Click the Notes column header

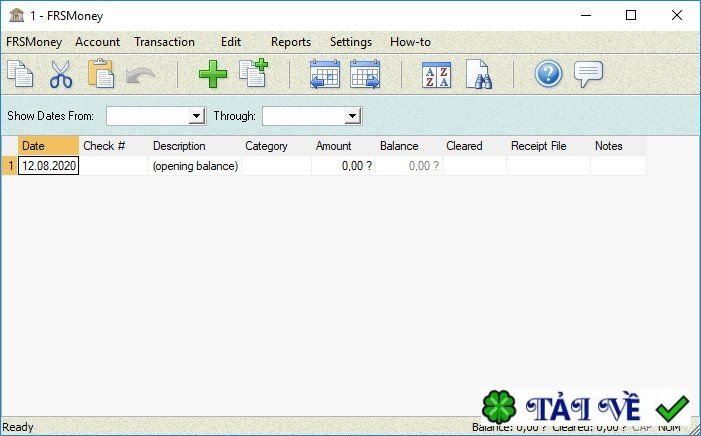tap(619, 146)
